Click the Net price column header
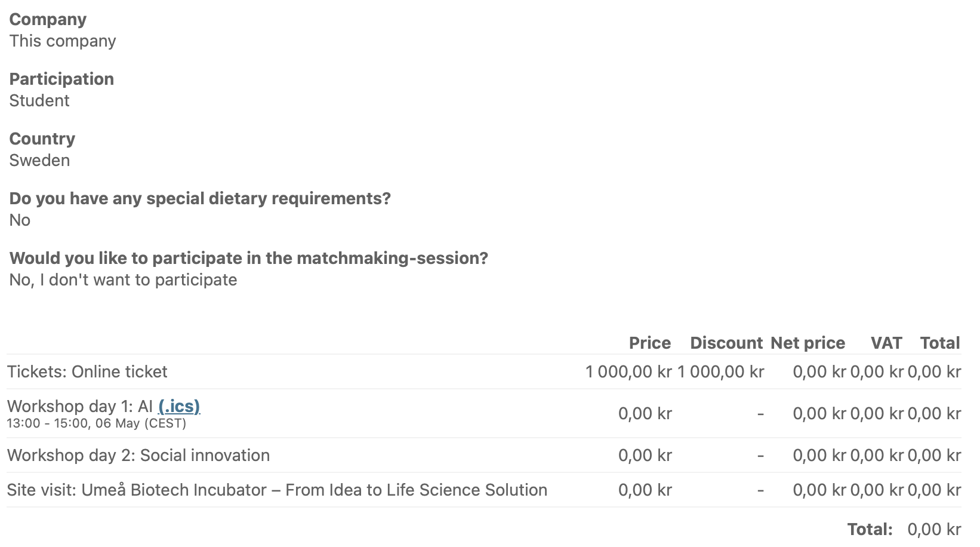Image resolution: width=980 pixels, height=547 pixels. pos(808,343)
